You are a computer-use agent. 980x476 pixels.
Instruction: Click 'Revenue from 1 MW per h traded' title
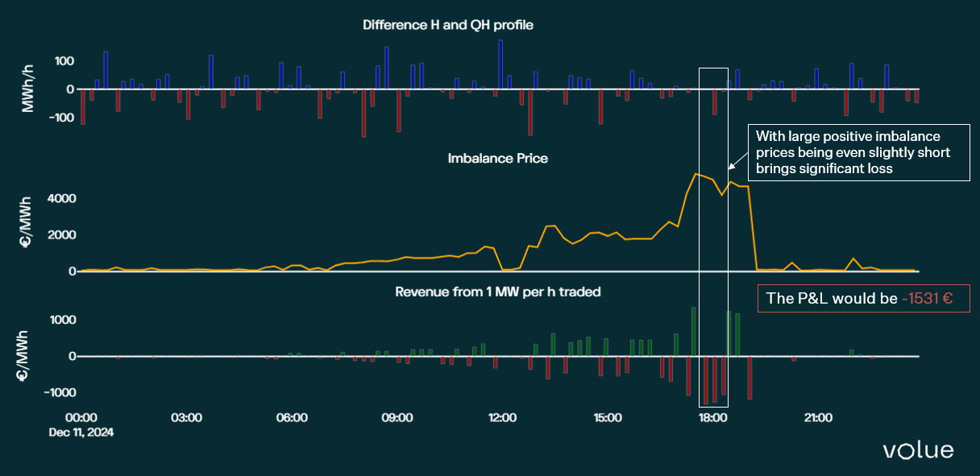pyautogui.click(x=497, y=292)
